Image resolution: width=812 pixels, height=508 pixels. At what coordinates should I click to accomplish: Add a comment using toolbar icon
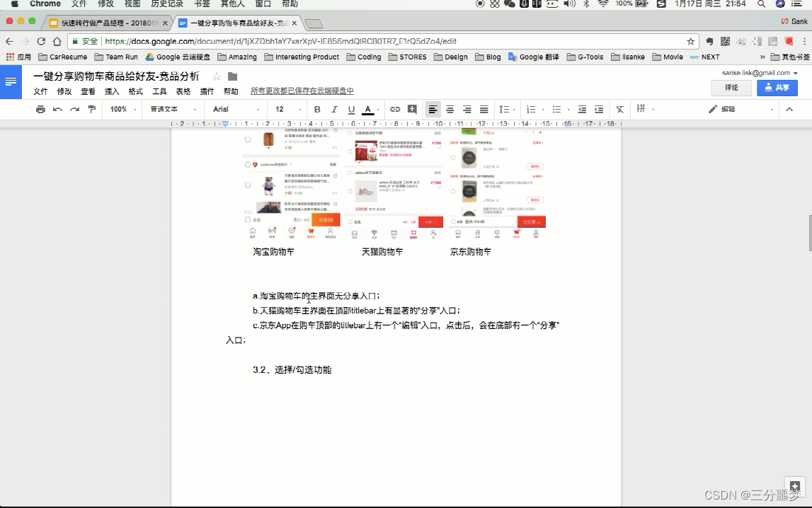pos(412,109)
